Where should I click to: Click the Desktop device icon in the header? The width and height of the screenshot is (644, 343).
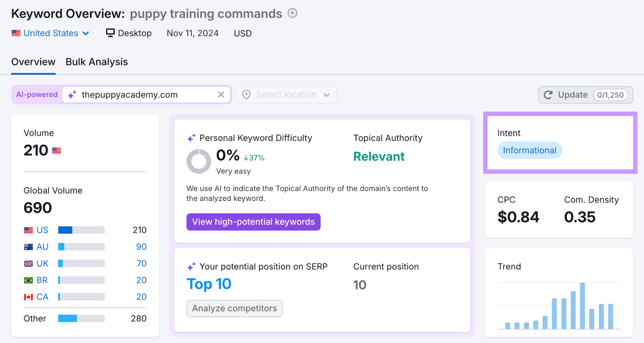click(x=109, y=33)
